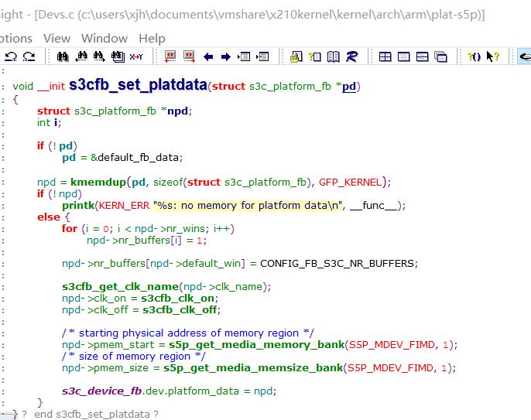Click the "for" keyword of the loop

(70, 229)
